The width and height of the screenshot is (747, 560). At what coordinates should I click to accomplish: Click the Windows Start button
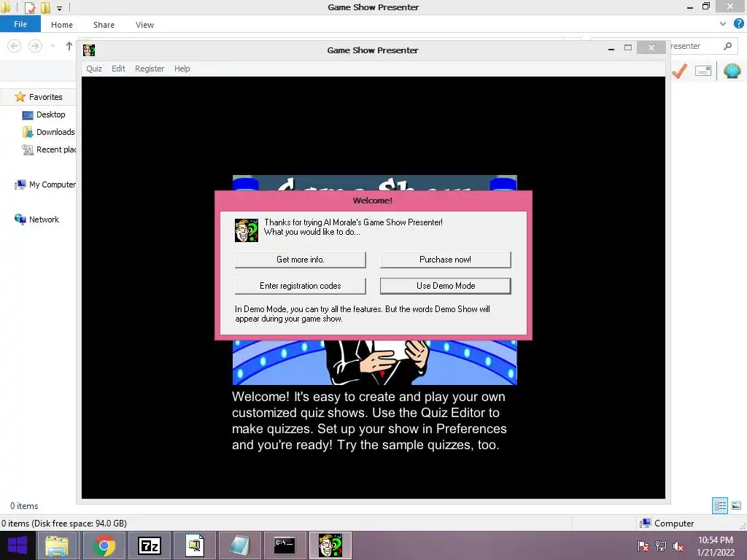point(18,545)
